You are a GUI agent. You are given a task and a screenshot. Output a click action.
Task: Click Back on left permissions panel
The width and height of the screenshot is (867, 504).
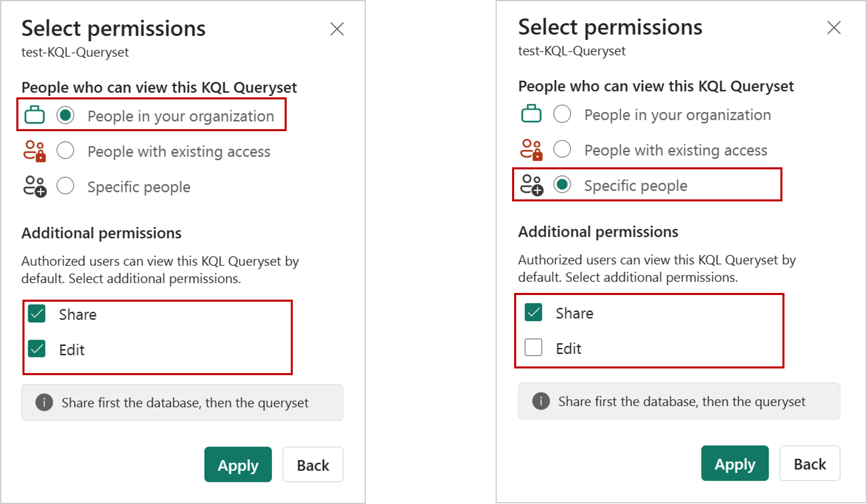(313, 465)
